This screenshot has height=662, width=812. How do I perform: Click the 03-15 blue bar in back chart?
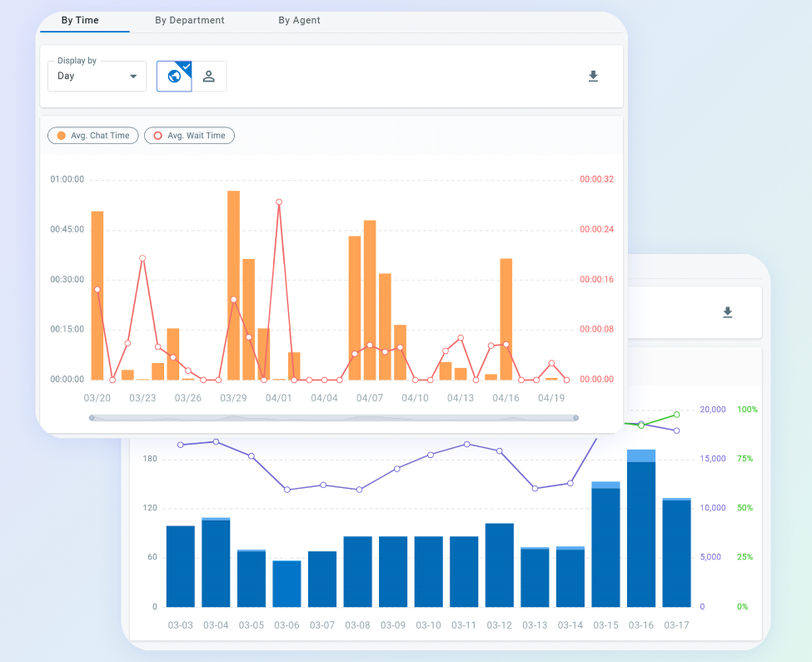click(x=606, y=545)
